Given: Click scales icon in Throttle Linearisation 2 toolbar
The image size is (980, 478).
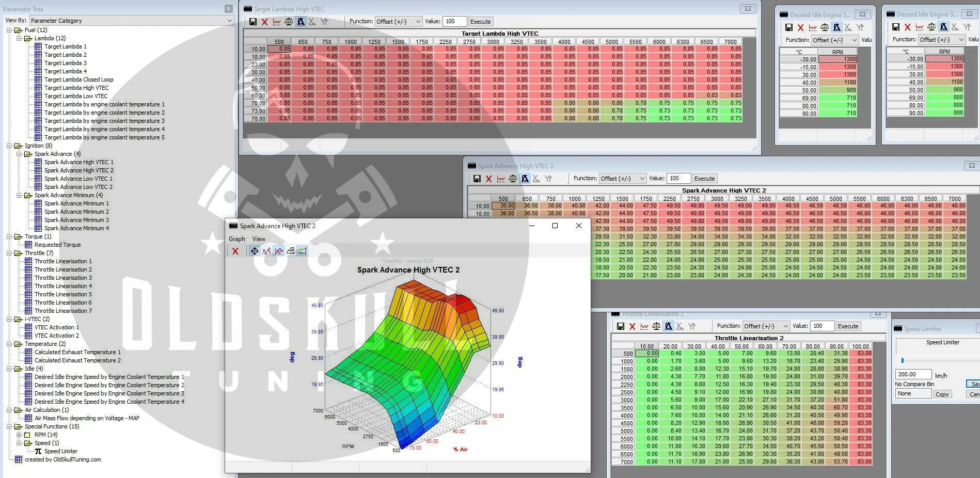Looking at the screenshot, I should click(656, 326).
